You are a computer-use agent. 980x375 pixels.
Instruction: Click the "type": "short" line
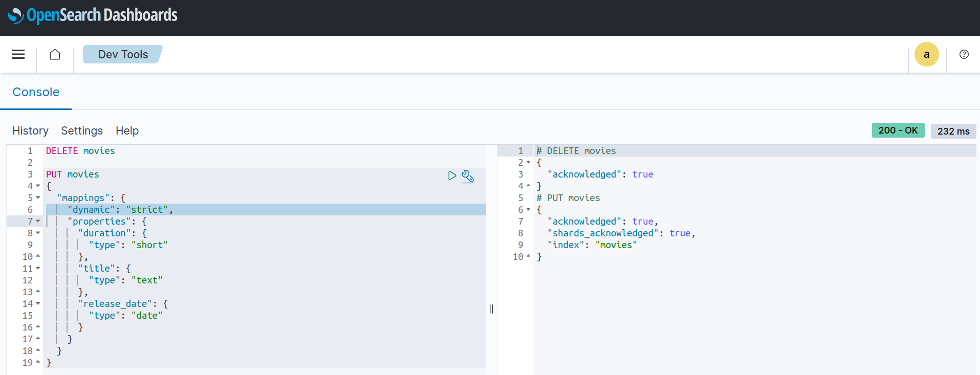[x=128, y=245]
